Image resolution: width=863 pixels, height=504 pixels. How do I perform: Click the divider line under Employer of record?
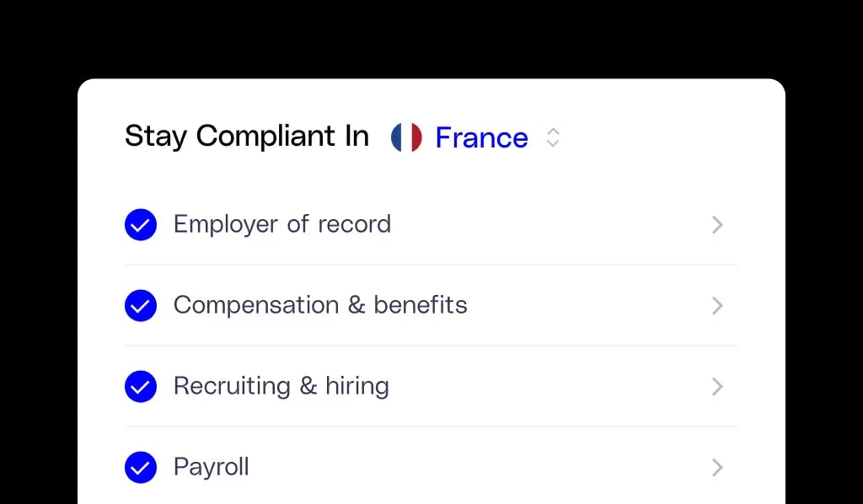[431, 265]
